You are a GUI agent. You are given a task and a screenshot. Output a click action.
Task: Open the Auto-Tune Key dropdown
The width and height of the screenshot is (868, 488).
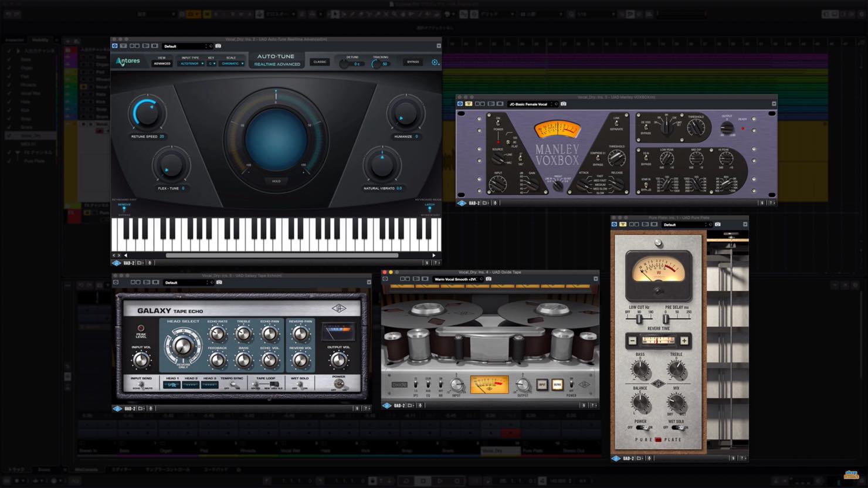click(211, 63)
